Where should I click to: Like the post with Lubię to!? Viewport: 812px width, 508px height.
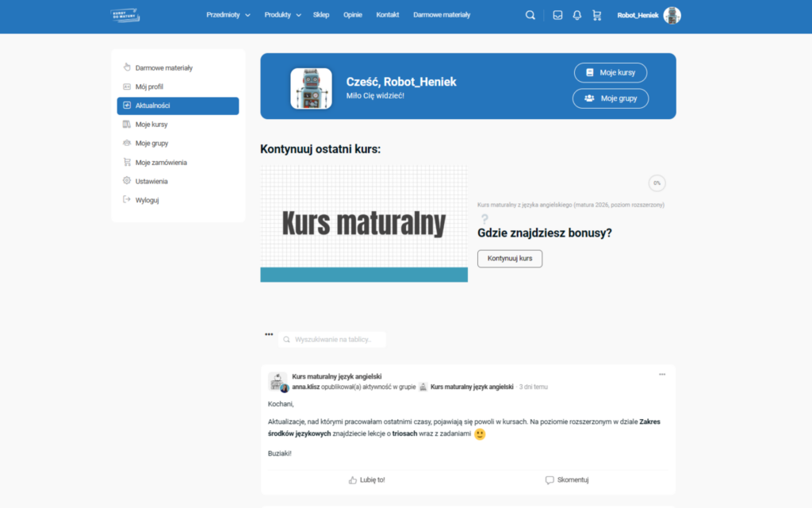366,480
